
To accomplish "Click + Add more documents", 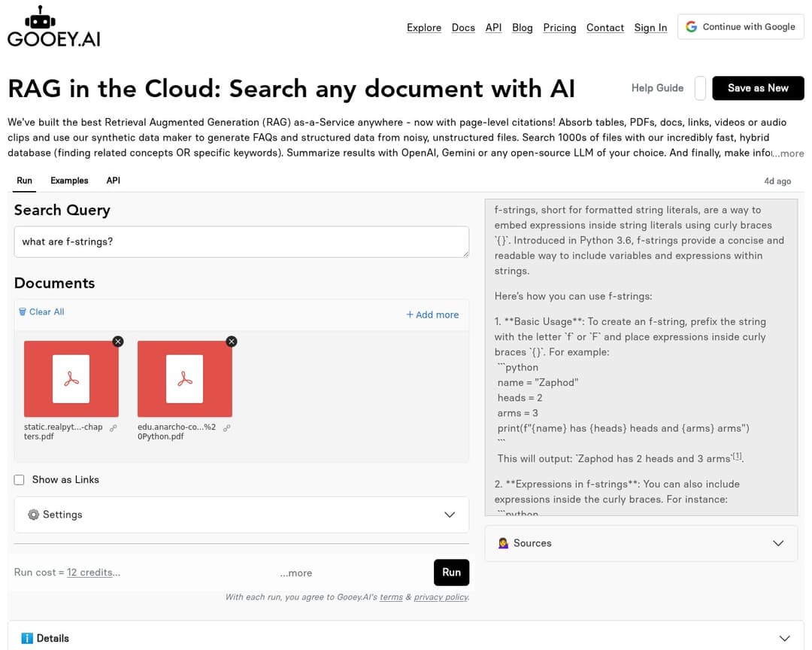I will pos(432,314).
